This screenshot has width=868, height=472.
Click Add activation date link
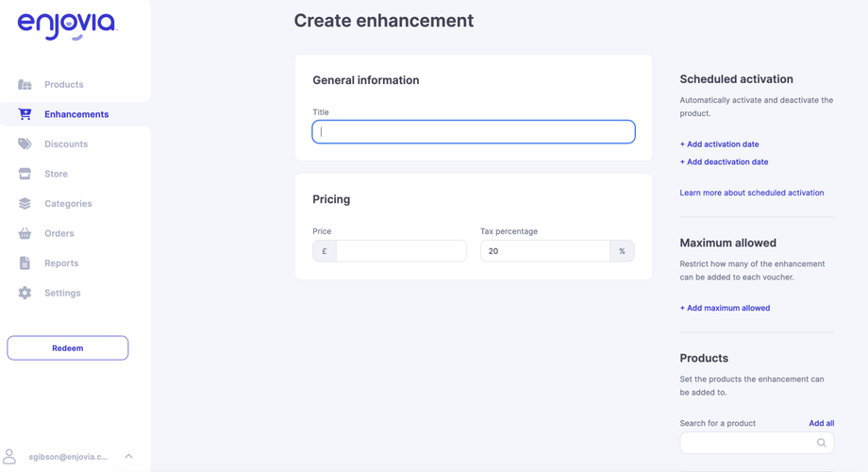pyautogui.click(x=719, y=144)
